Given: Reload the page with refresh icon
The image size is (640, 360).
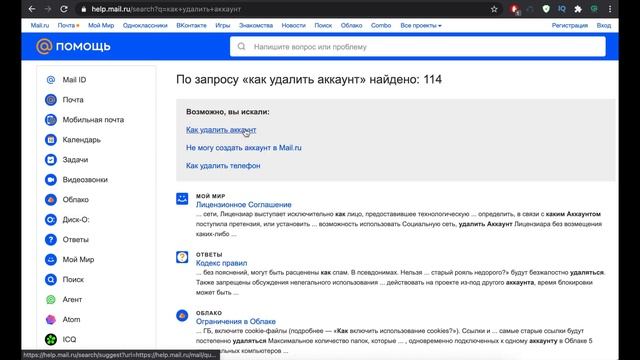Looking at the screenshot, I should (x=64, y=9).
